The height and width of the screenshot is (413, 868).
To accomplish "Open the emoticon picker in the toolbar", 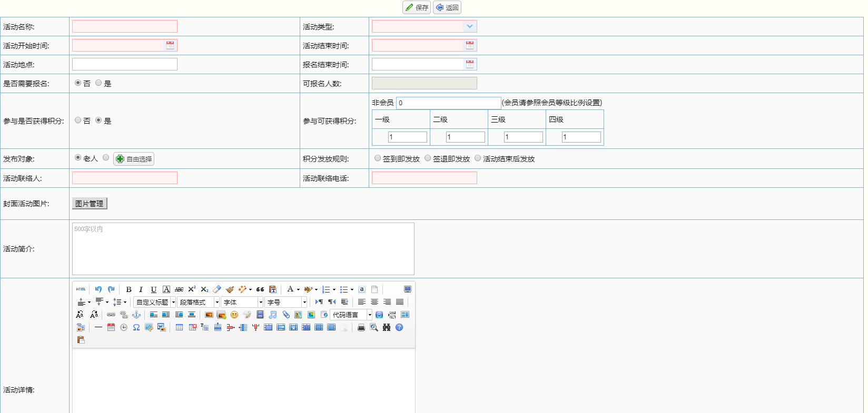I will point(234,315).
